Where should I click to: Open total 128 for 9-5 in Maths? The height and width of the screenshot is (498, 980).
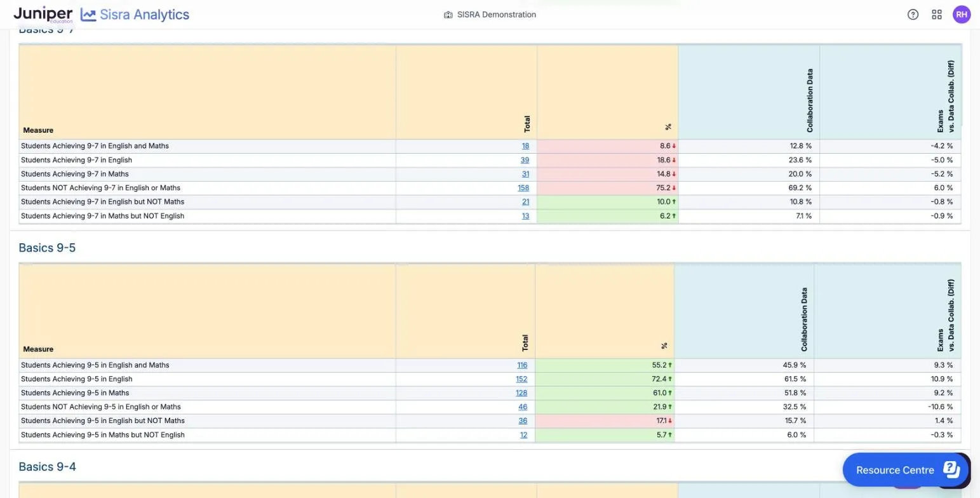point(521,393)
